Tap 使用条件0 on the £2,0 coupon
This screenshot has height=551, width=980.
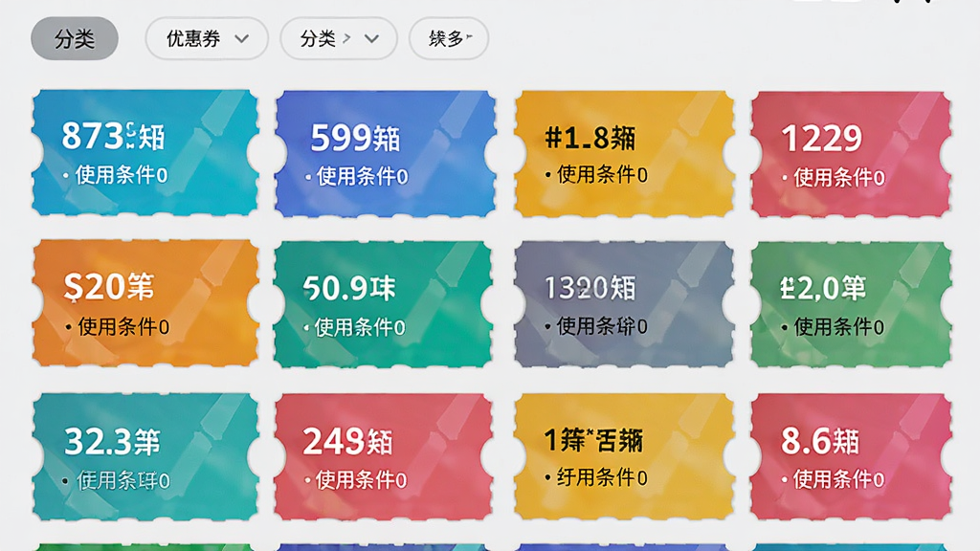click(x=838, y=326)
